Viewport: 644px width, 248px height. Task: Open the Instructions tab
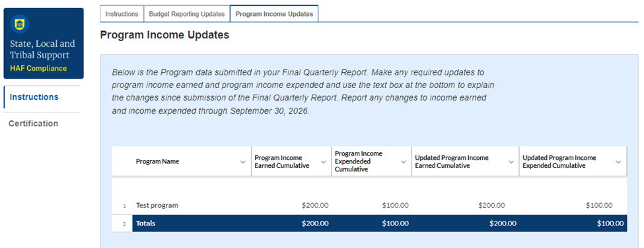[122, 14]
